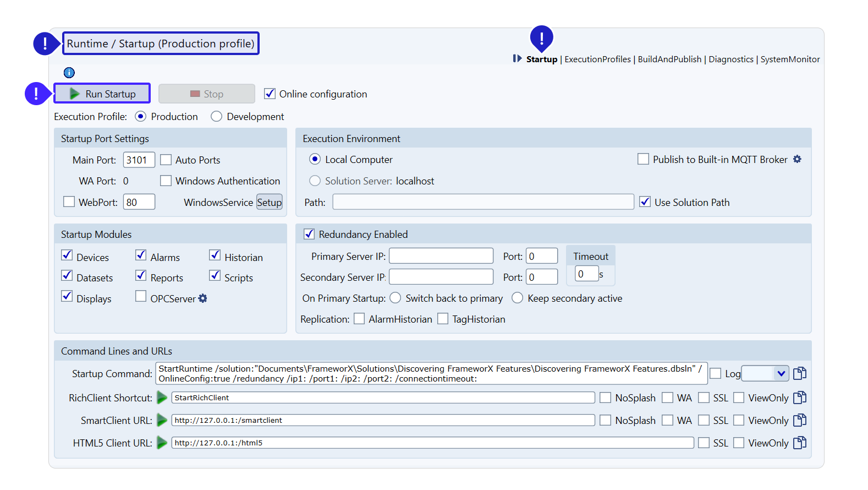Toggle Redundancy Enabled checkbox
The image size is (868, 490).
pos(309,234)
